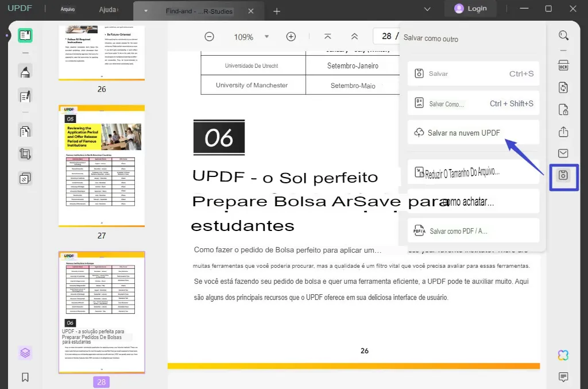Open zoom level 109% dropdown
Viewport: 588px width, 389px height.
coord(266,36)
